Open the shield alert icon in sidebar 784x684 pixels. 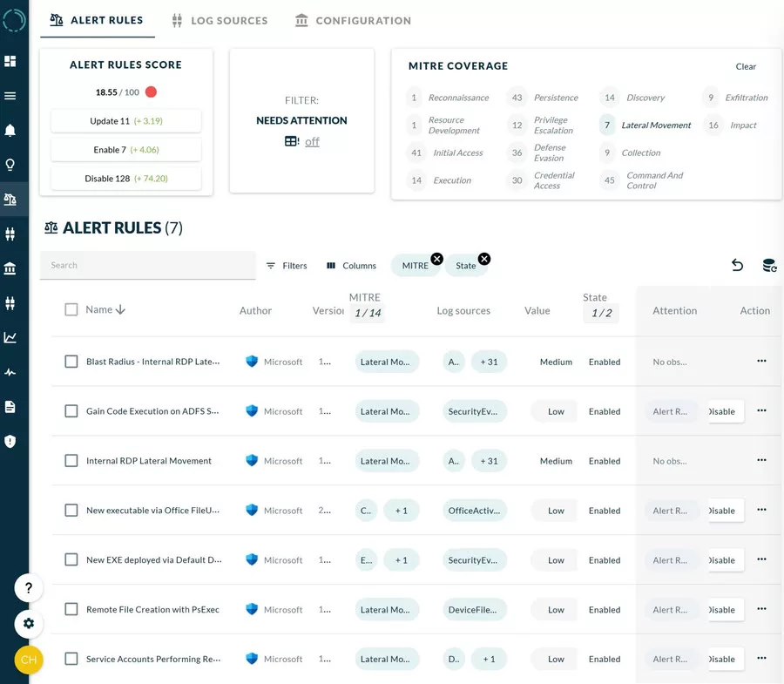tap(10, 442)
